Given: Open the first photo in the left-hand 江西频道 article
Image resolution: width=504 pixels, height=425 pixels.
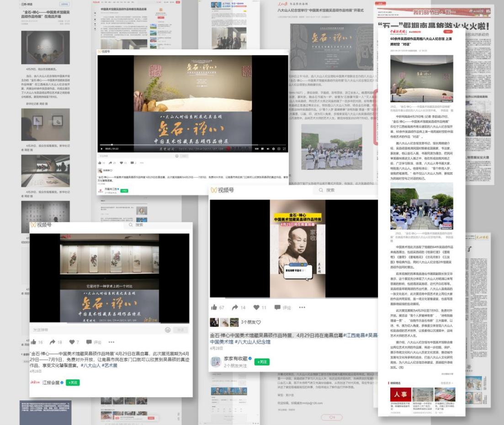Looking at the screenshot, I should click(x=45, y=47).
